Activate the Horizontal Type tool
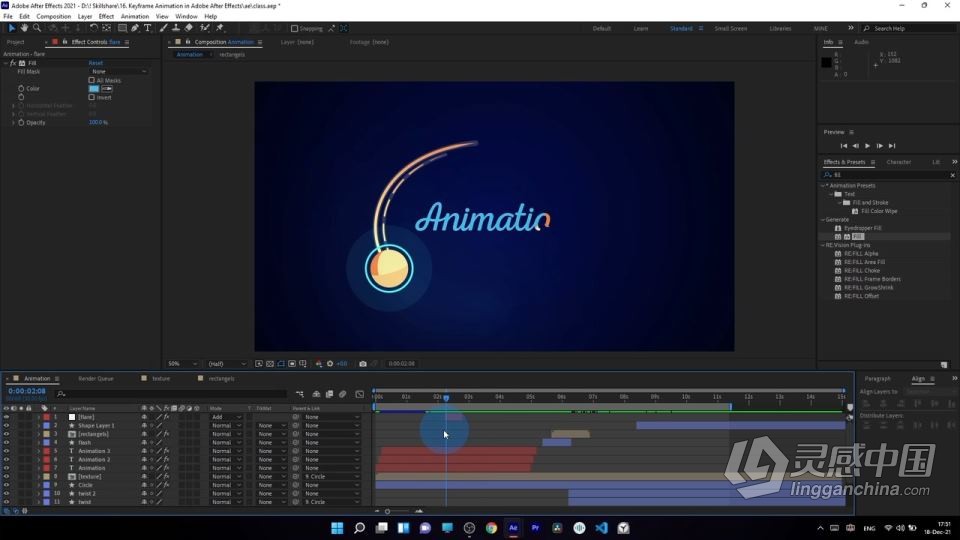This screenshot has width=960, height=540. click(148, 28)
